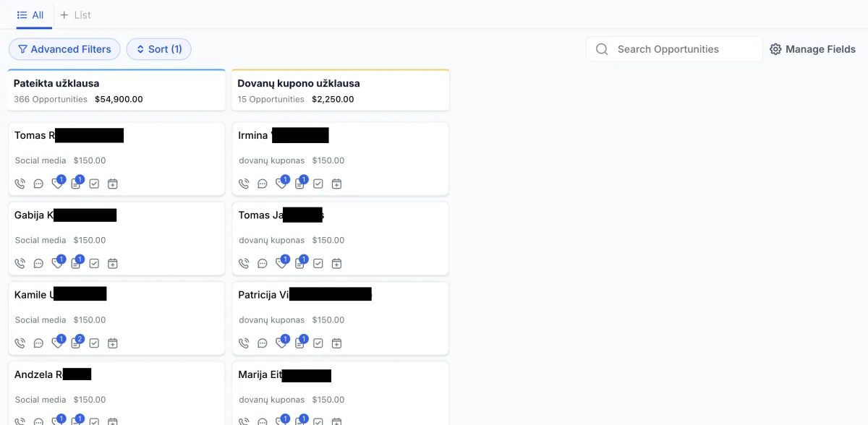The width and height of the screenshot is (868, 425).
Task: View tags on the Tomas R card
Action: [58, 183]
